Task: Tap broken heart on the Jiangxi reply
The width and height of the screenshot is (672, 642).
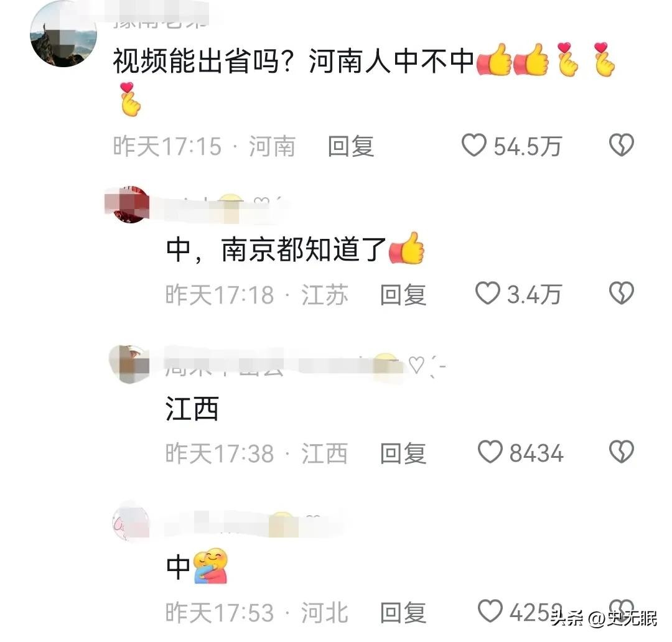Action: coord(622,452)
